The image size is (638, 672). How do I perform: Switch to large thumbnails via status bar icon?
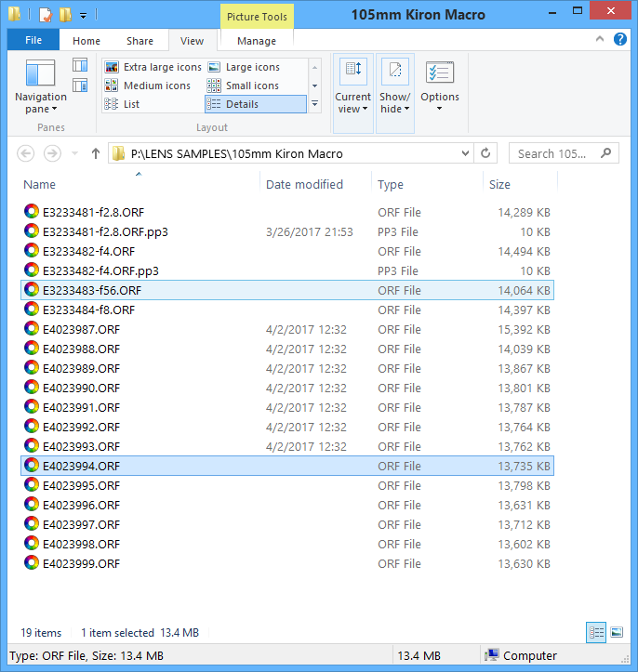617,632
